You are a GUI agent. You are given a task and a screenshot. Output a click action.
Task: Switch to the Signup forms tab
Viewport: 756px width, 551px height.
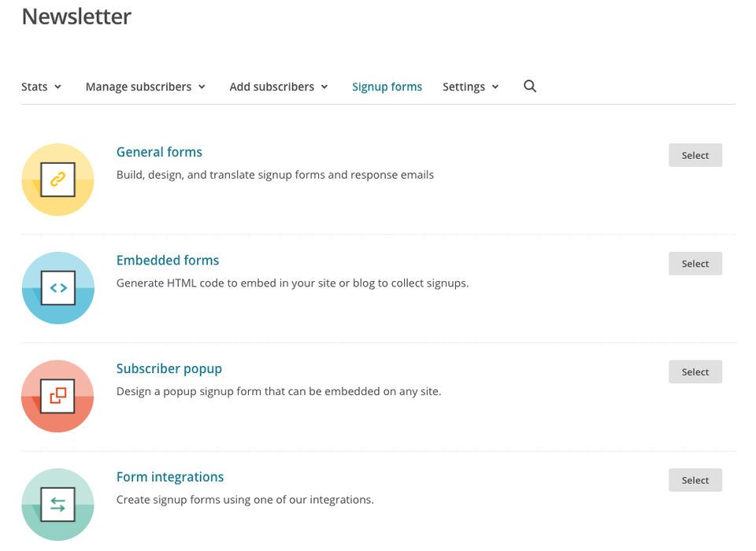pos(387,87)
